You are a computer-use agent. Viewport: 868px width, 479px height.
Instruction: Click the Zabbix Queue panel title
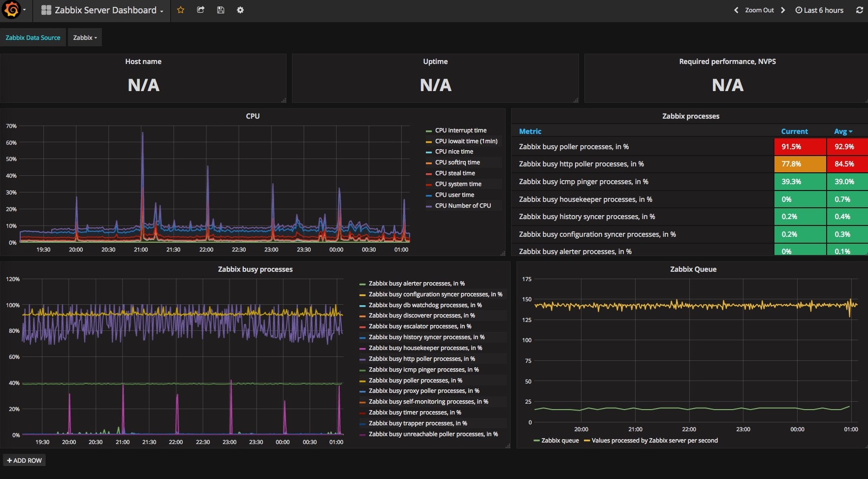[x=693, y=269]
